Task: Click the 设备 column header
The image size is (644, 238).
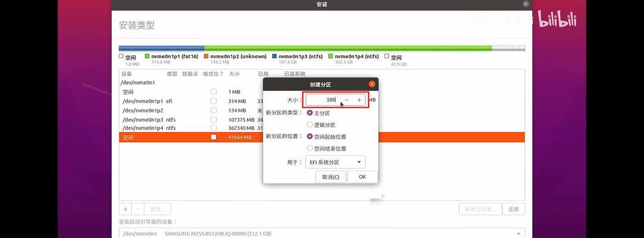Action: (x=127, y=74)
